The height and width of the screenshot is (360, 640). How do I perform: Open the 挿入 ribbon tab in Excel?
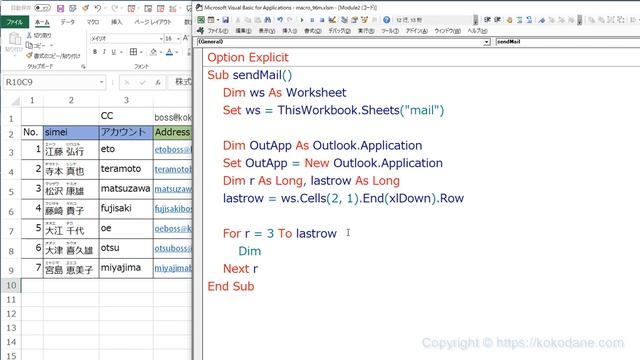[x=117, y=22]
